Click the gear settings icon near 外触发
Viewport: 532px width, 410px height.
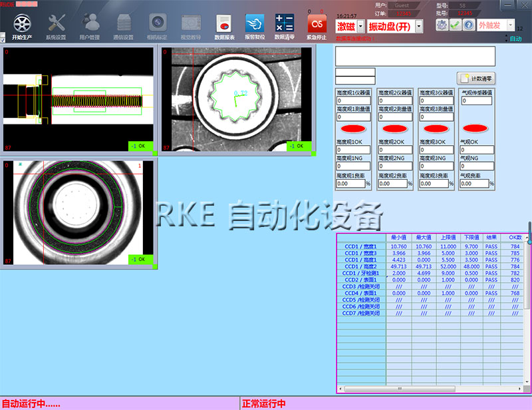point(442,25)
